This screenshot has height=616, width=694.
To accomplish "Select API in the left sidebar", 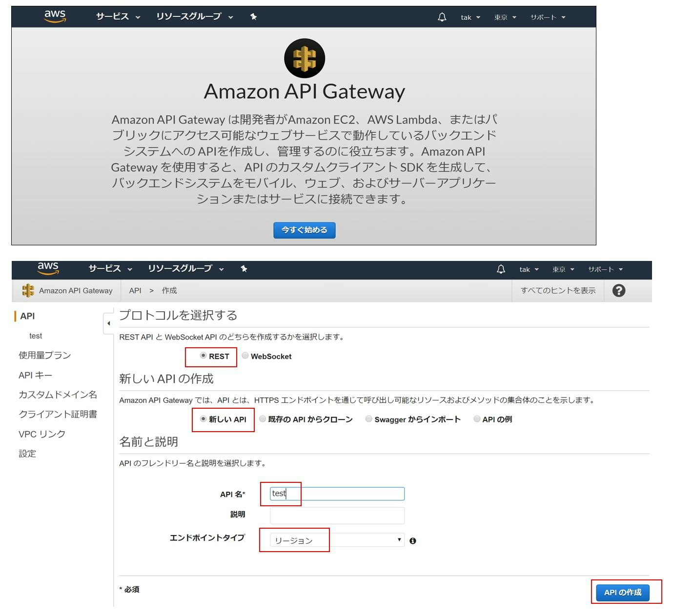I will pos(27,316).
